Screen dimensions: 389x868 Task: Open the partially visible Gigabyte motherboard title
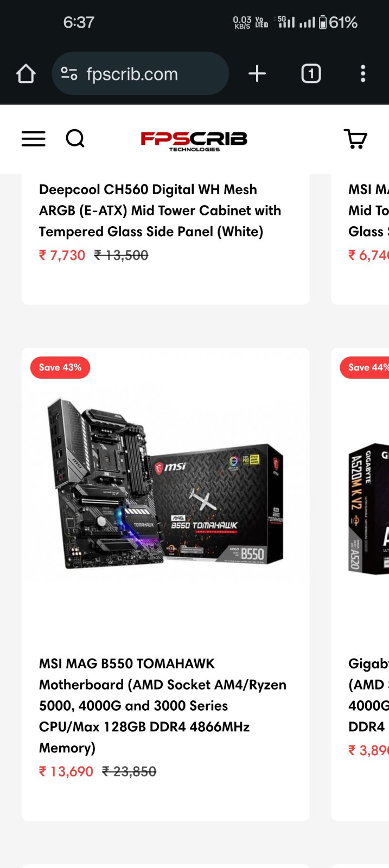click(x=369, y=695)
